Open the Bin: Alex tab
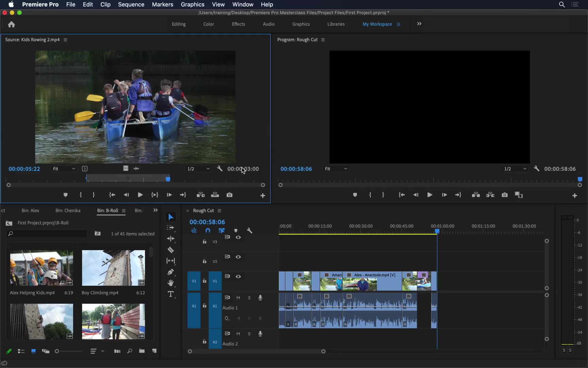Viewport: 588px width, 368px height. click(x=30, y=211)
